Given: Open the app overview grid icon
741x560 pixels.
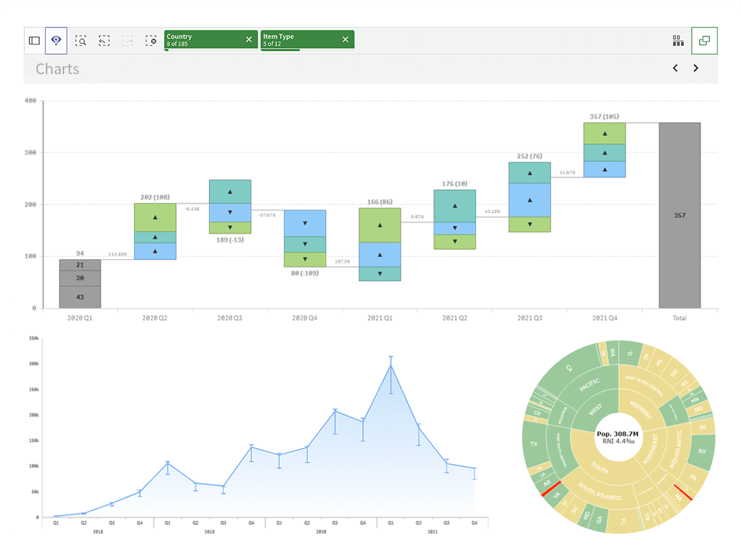Looking at the screenshot, I should click(678, 40).
